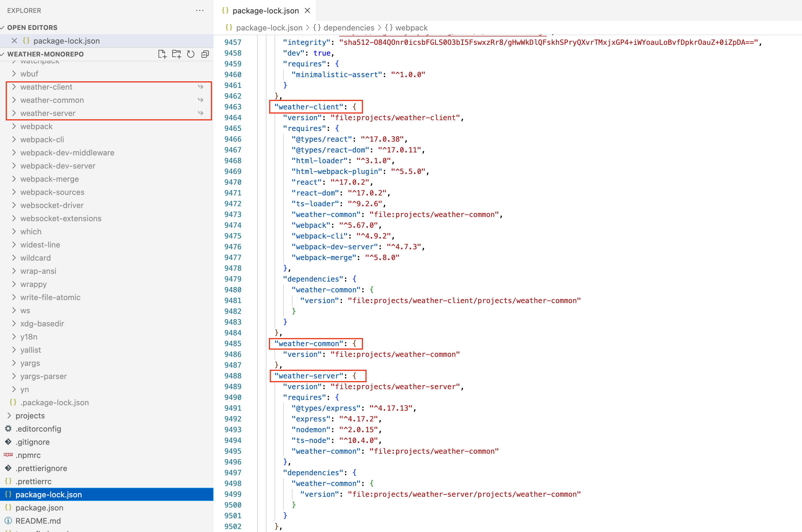Click the "react-dom" key on line 9471
802x532 pixels.
(315, 193)
